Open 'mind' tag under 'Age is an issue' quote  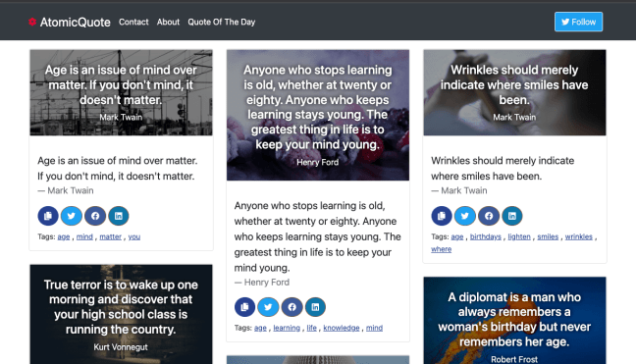click(x=84, y=236)
